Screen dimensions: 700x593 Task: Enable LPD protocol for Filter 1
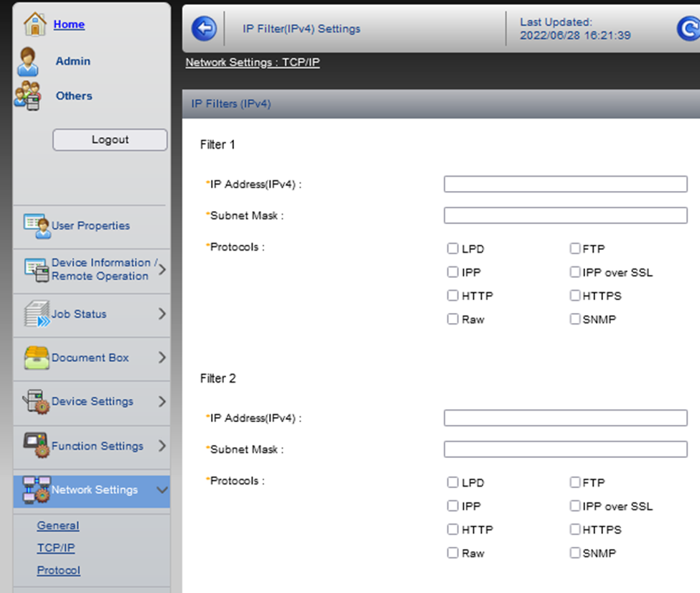click(452, 248)
